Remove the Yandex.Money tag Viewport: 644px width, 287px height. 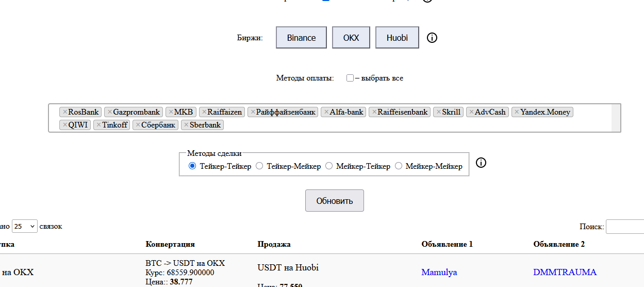517,112
